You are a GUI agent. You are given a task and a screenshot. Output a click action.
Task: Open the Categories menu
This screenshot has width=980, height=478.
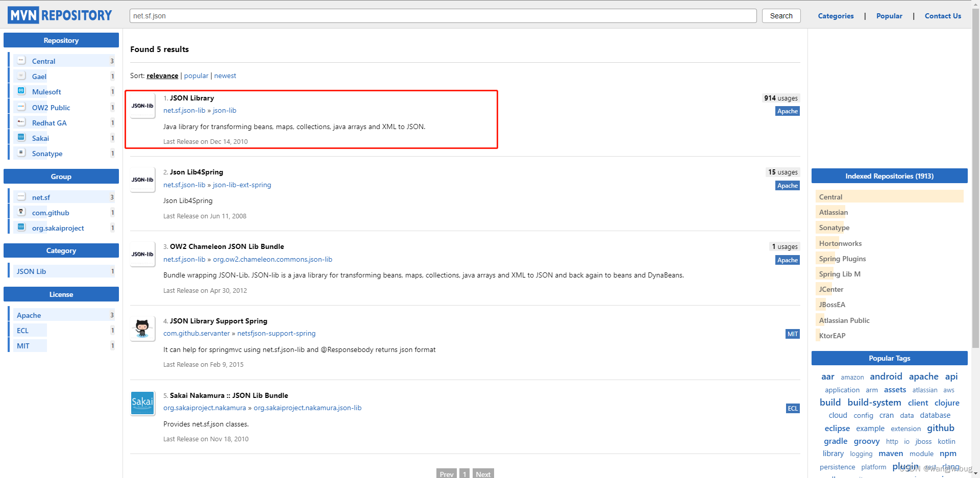[836, 15]
